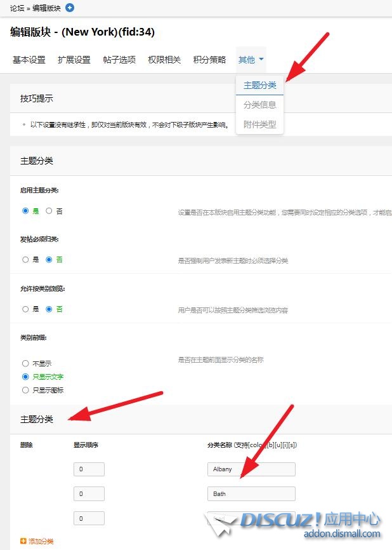This screenshot has width=392, height=550.
Task: Select 否 for 发帖必须归类
Action: pos(49,260)
